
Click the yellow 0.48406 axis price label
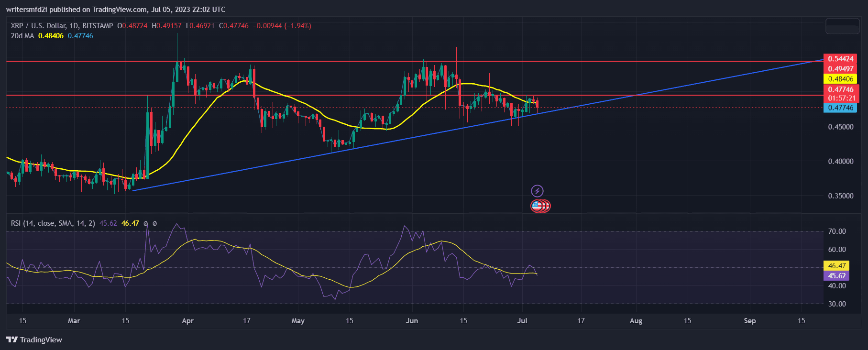click(x=841, y=79)
